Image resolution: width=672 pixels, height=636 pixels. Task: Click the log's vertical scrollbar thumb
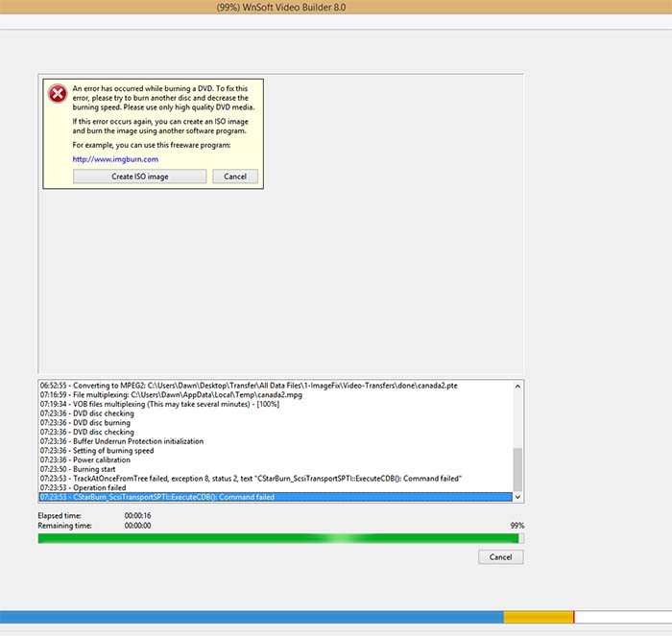coord(517,469)
